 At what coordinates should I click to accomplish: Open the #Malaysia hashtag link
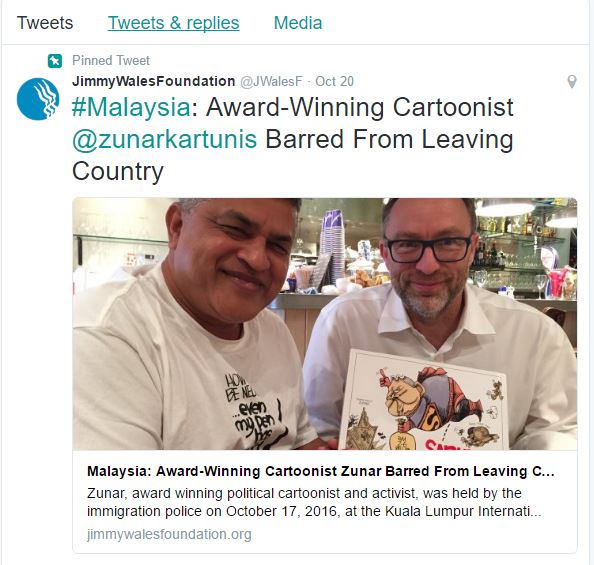tap(131, 107)
